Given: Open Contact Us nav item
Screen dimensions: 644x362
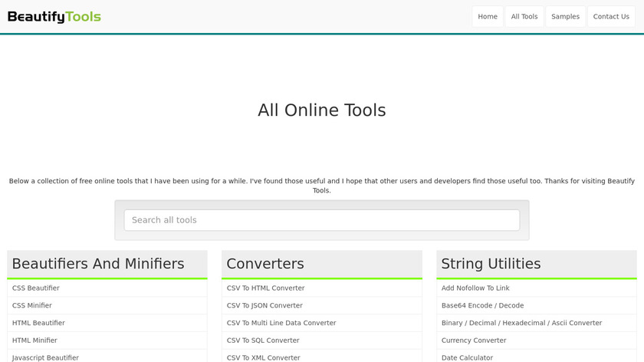Looking at the screenshot, I should coord(611,16).
